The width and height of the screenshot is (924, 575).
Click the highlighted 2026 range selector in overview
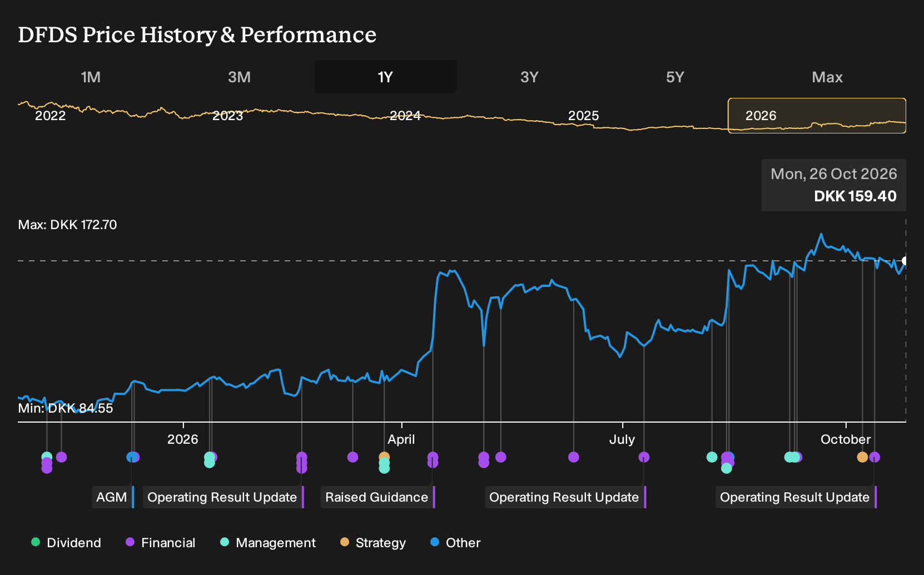[817, 116]
